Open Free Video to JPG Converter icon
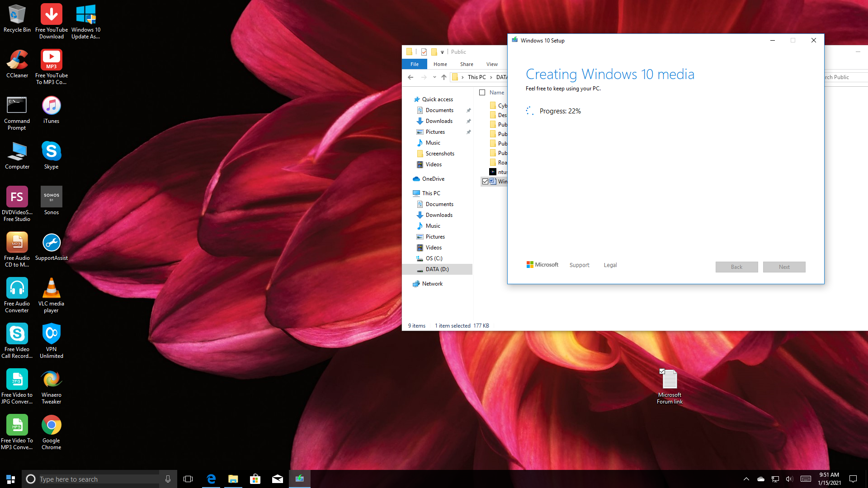The image size is (868, 488). [17, 386]
